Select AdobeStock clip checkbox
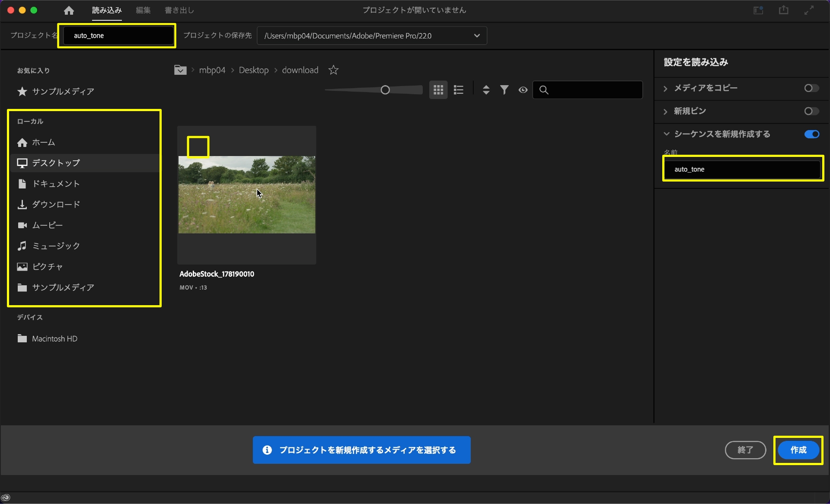This screenshot has width=830, height=504. [198, 147]
